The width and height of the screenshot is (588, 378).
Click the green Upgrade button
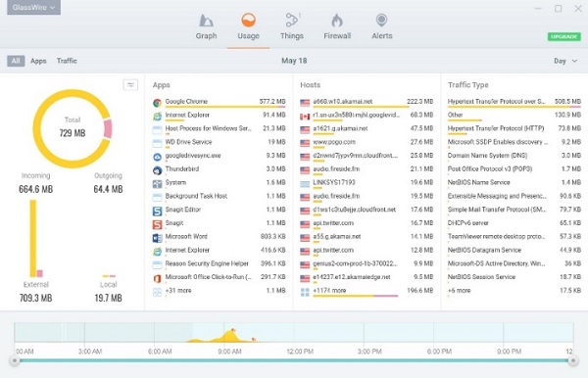(564, 36)
